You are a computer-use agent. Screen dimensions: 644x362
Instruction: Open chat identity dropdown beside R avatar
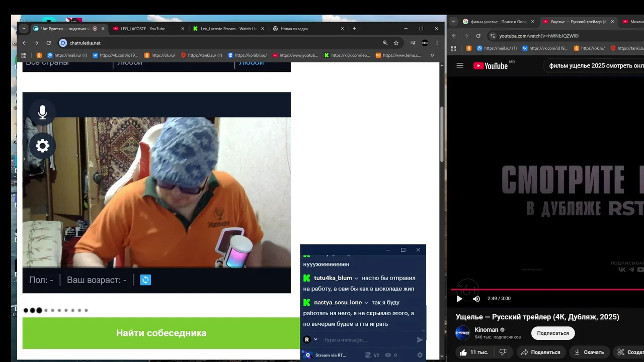click(x=315, y=340)
